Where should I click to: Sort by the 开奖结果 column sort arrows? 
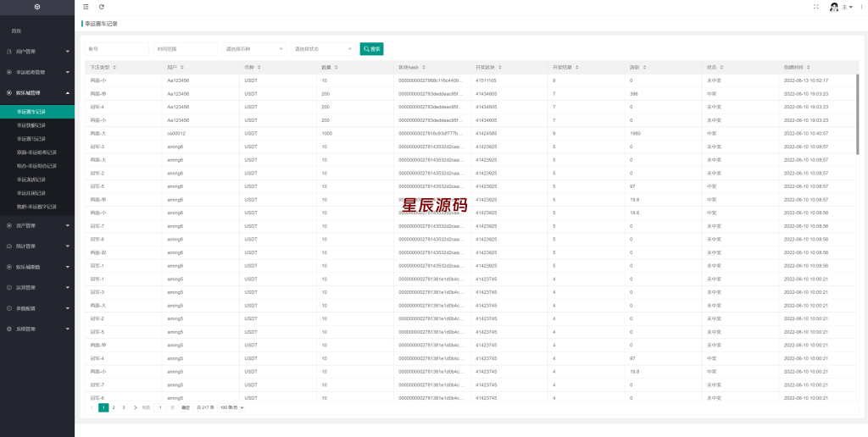[x=576, y=68]
